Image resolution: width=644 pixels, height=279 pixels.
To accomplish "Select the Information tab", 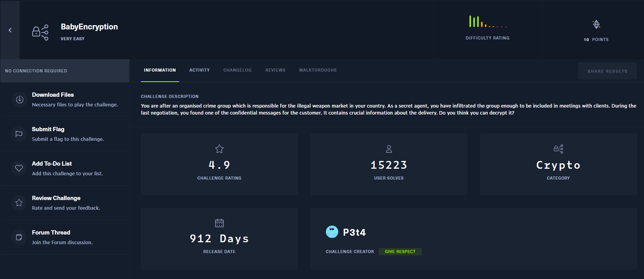I will point(160,70).
